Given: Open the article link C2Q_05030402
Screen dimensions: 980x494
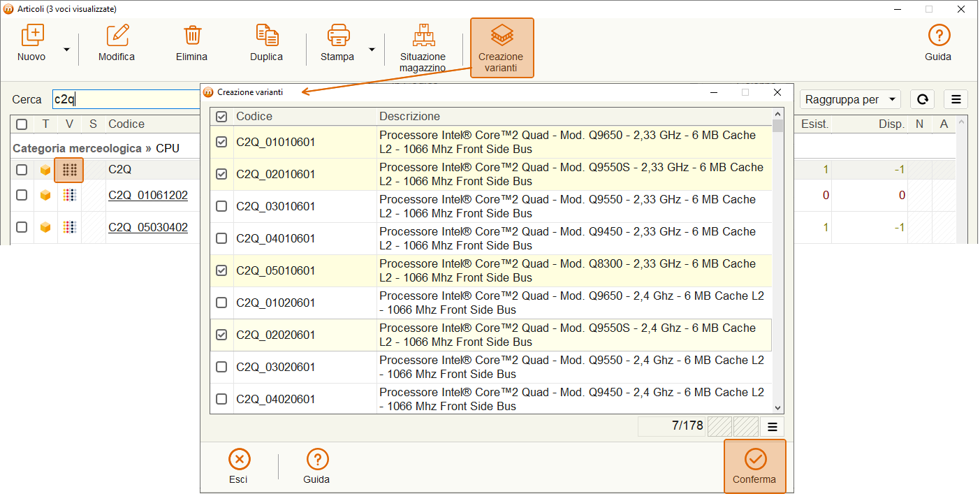Looking at the screenshot, I should pyautogui.click(x=148, y=227).
